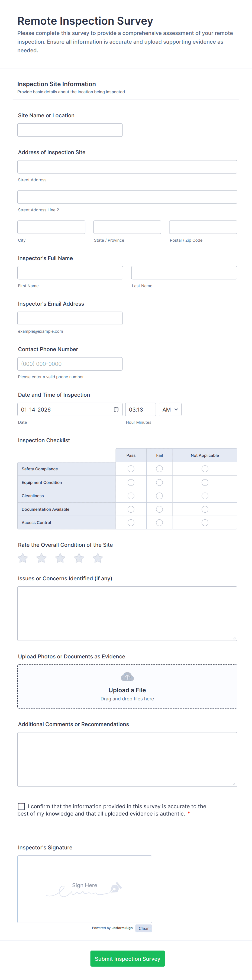
Task: Click the Powered by Jotform Sign link
Action: pyautogui.click(x=113, y=928)
